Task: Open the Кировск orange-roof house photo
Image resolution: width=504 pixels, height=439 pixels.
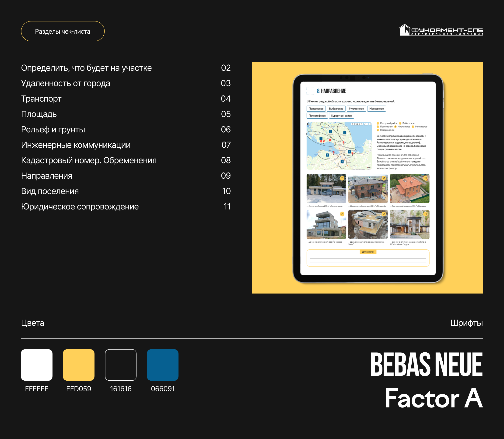Action: click(x=409, y=189)
